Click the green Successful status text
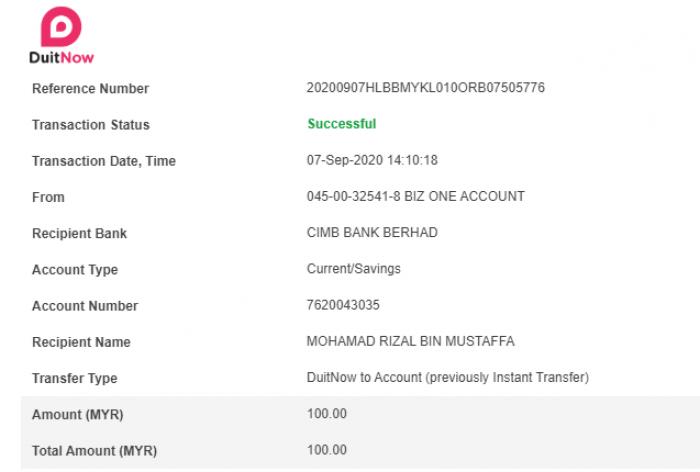This screenshot has width=700, height=472. click(342, 124)
